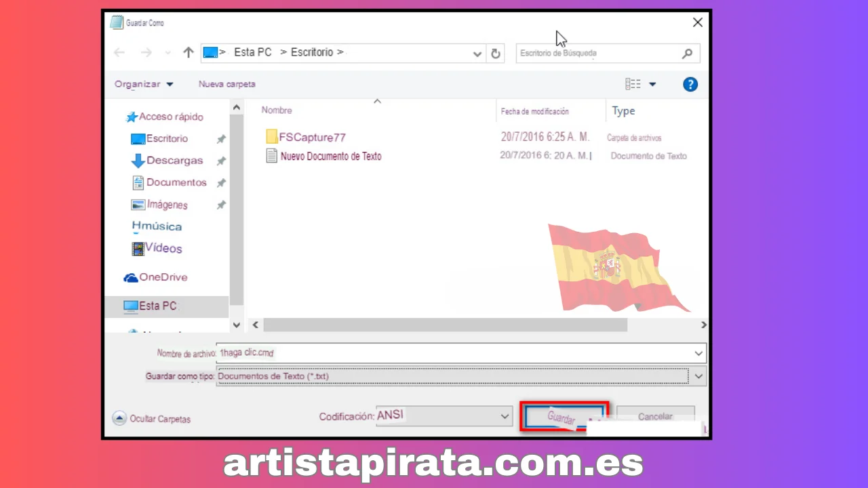The image size is (868, 488).
Task: Open the Guardar como tipo dropdown
Action: pos(699,375)
